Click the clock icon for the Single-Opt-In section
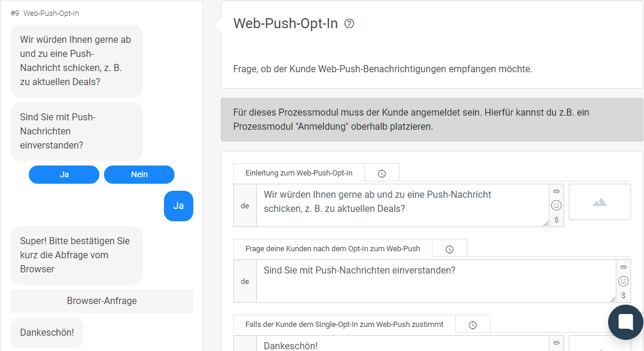 pyautogui.click(x=472, y=323)
